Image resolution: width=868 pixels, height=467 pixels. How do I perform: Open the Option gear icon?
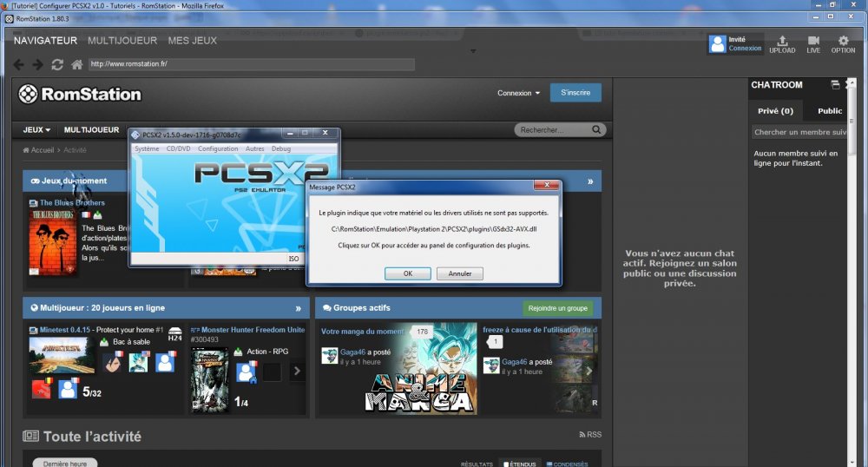click(x=843, y=44)
